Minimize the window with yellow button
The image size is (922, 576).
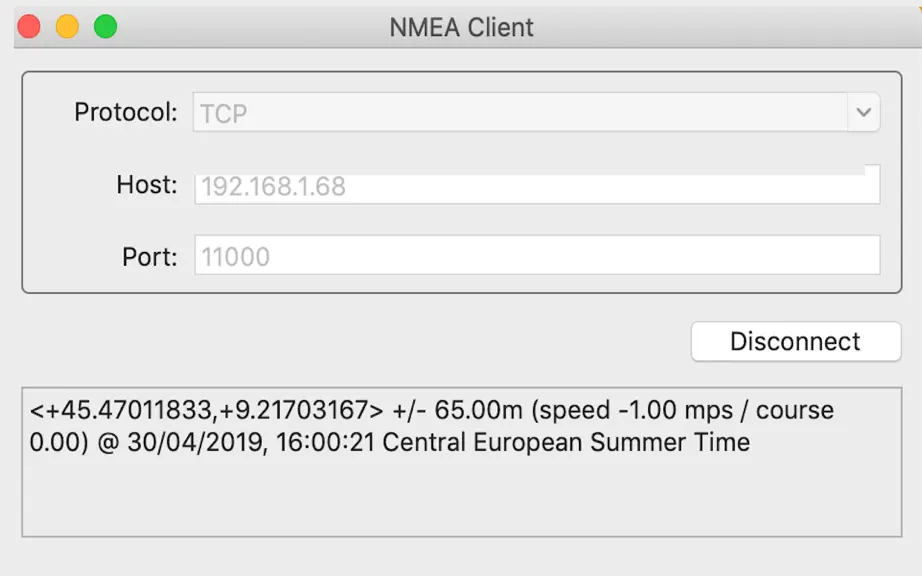pyautogui.click(x=67, y=27)
